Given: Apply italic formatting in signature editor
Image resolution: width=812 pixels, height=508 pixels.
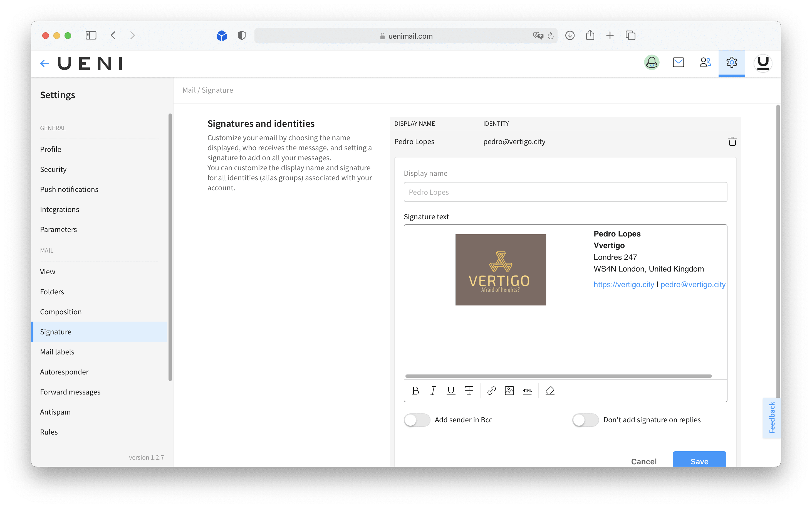Looking at the screenshot, I should click(x=433, y=390).
